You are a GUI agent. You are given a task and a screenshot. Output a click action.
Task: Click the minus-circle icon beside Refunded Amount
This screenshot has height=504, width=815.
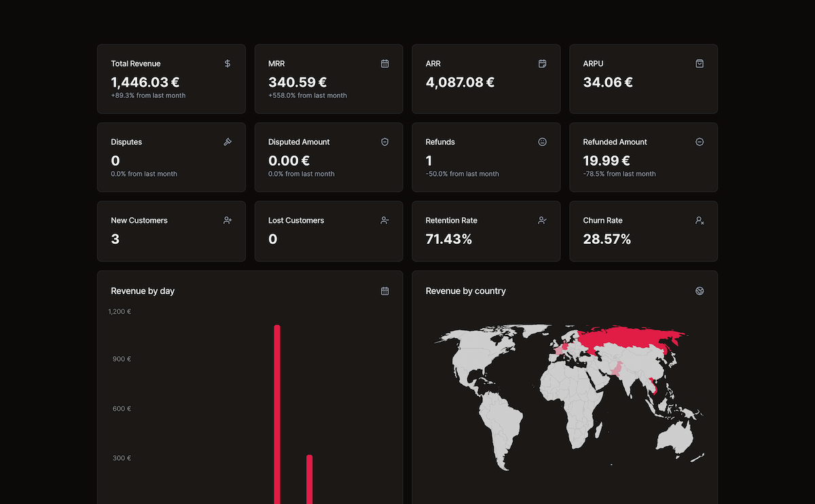point(700,142)
